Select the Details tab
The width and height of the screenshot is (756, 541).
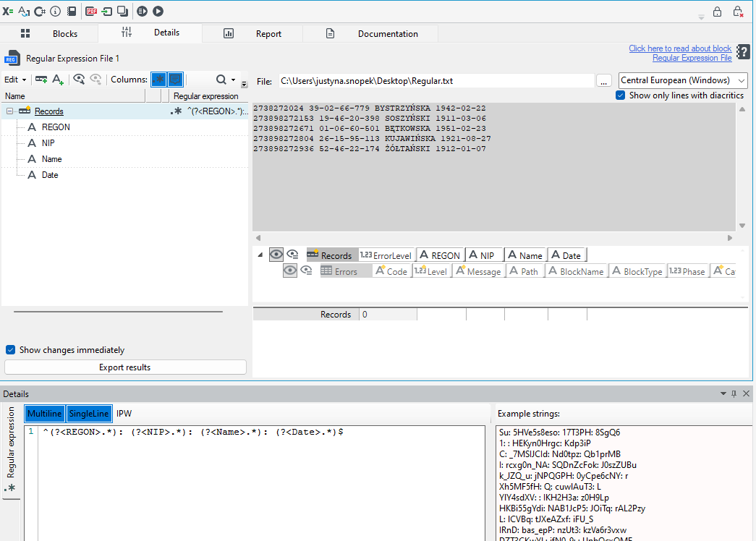pos(150,33)
